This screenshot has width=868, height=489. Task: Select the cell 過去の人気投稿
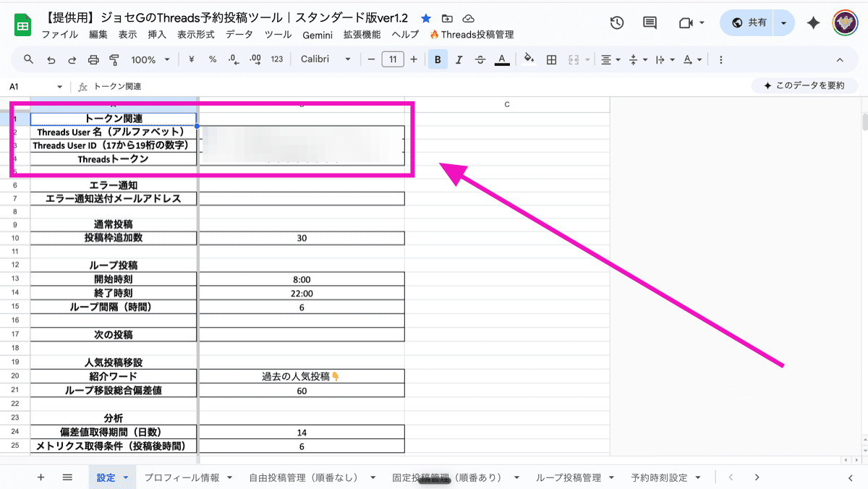(x=302, y=376)
